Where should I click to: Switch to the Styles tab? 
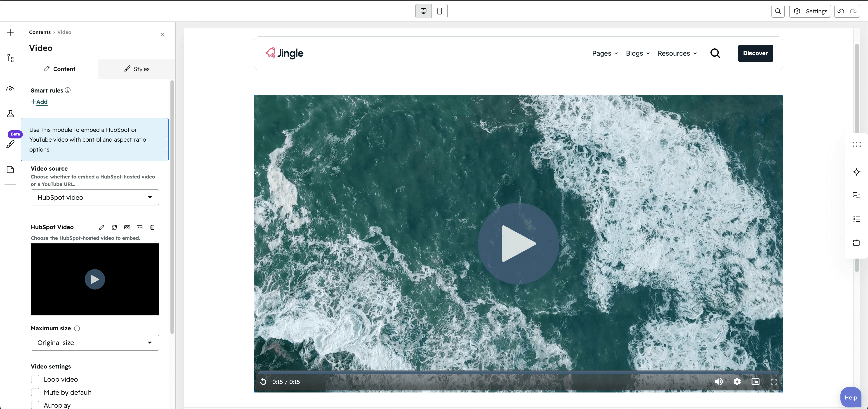[x=137, y=69]
